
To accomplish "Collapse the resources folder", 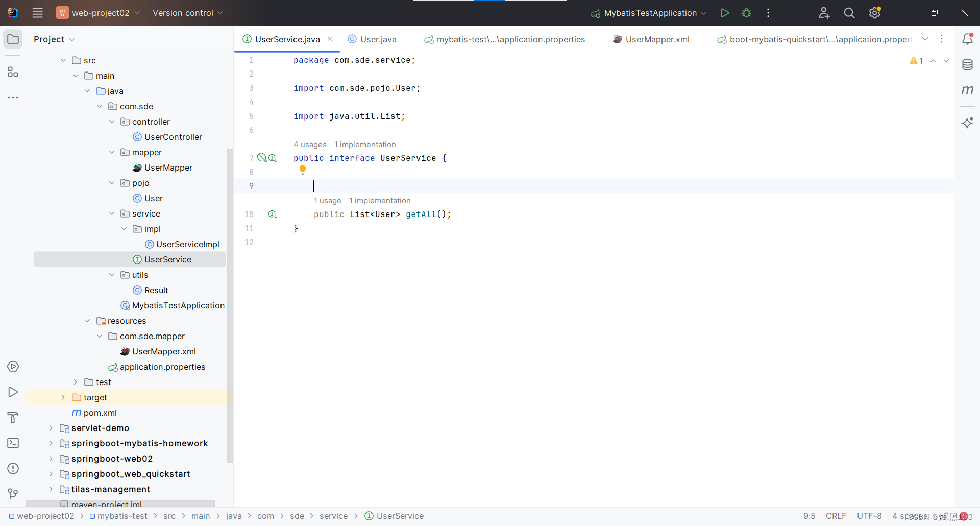I will [x=87, y=321].
